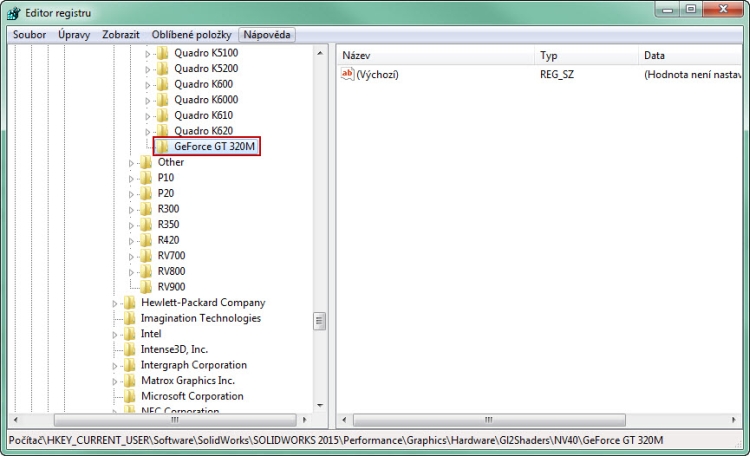The image size is (750, 456).
Task: Click the Hewlett-Packard Company folder icon
Action: coord(129,302)
